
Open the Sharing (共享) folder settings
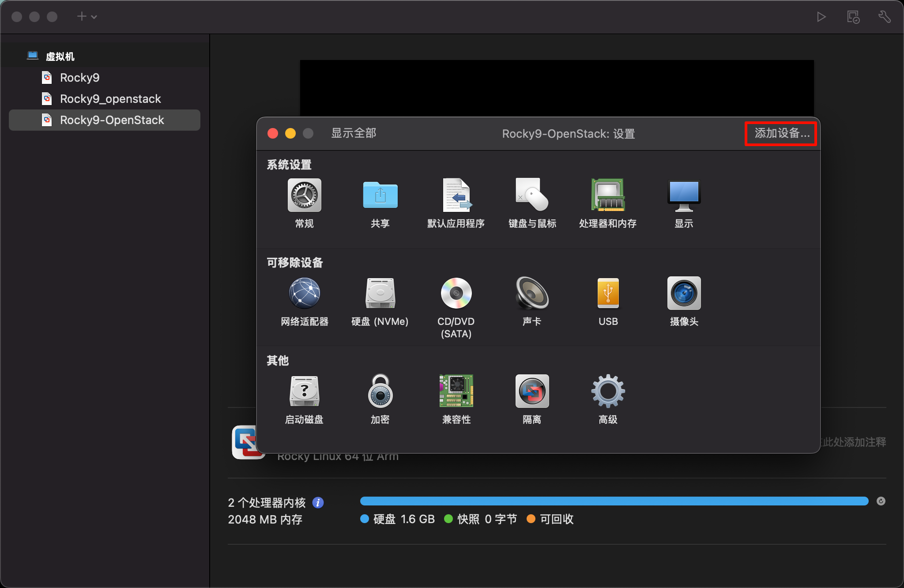coord(380,196)
